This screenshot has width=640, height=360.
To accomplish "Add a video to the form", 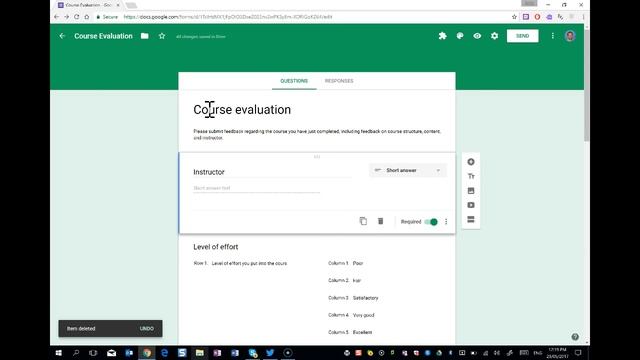I will click(x=471, y=205).
